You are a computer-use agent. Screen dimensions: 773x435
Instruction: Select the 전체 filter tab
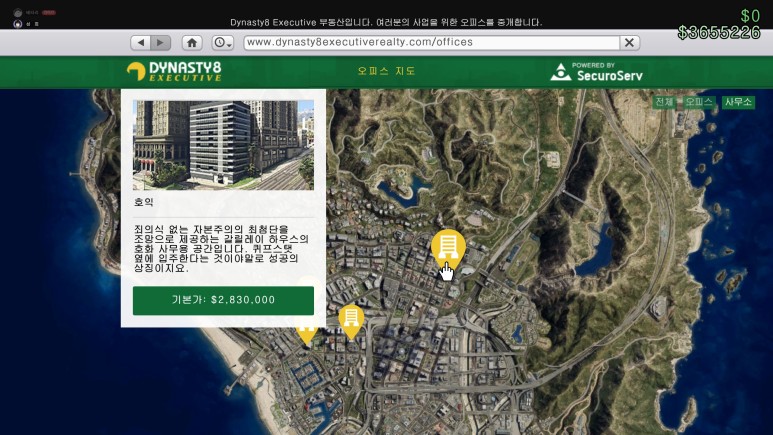[664, 102]
